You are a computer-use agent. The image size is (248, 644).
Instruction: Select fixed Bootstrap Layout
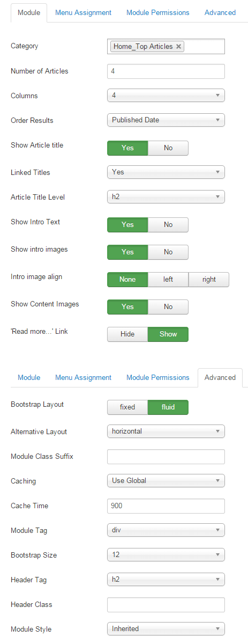click(x=127, y=407)
